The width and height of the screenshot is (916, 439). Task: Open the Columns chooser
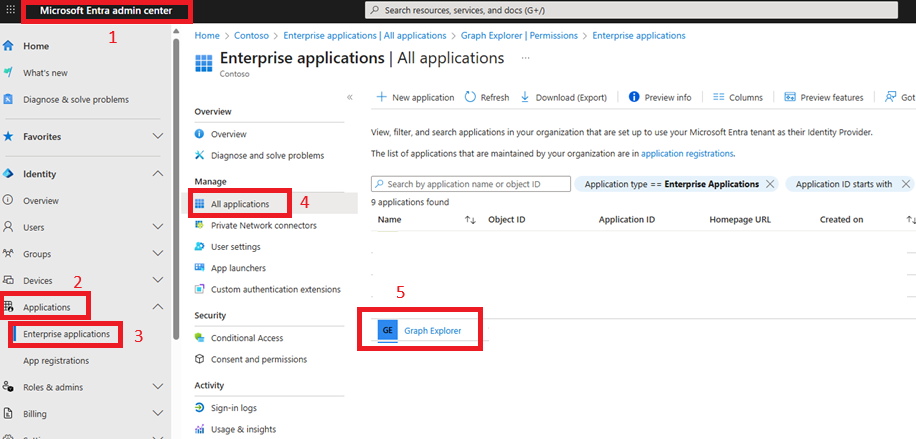tap(738, 98)
